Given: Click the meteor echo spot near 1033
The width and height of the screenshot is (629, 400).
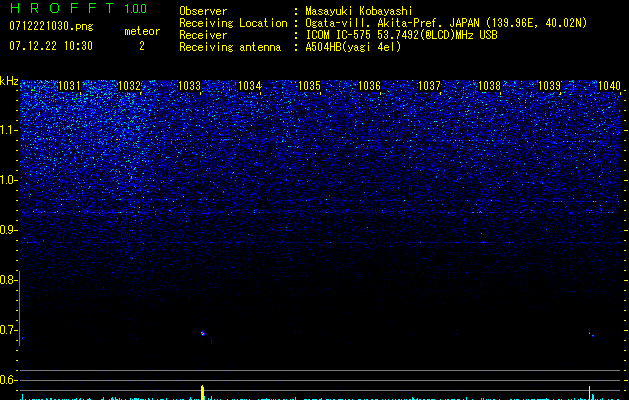Looking at the screenshot, I should (x=203, y=333).
